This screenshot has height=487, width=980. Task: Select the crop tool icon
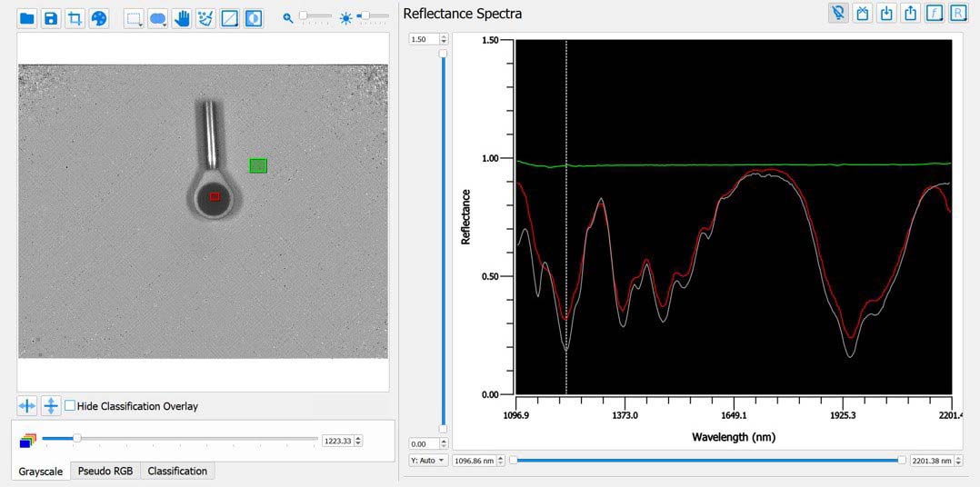click(75, 18)
